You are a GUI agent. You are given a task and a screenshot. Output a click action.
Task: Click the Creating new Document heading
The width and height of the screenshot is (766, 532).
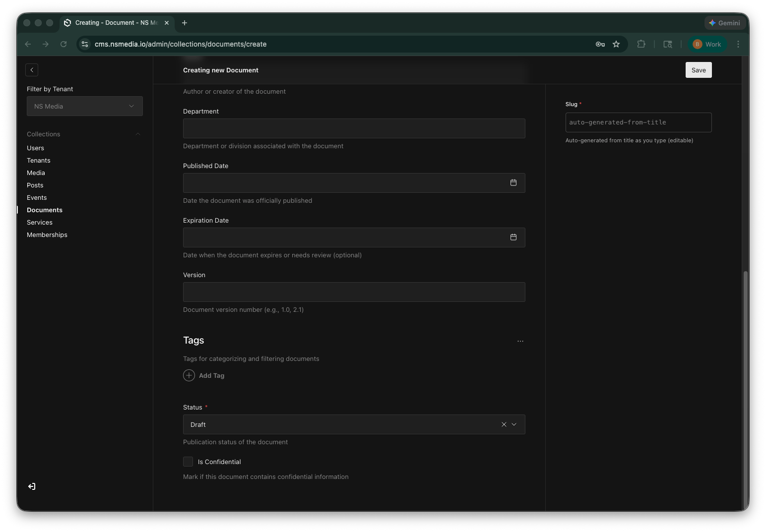(221, 70)
